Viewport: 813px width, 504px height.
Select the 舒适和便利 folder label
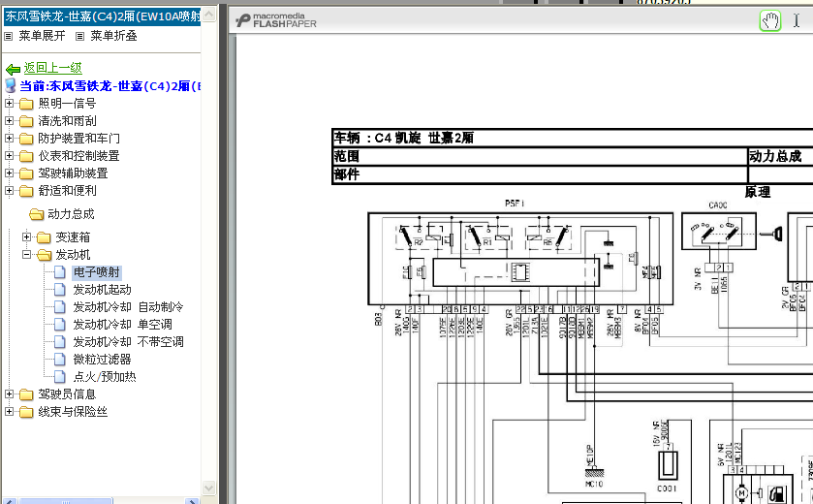pyautogui.click(x=68, y=190)
